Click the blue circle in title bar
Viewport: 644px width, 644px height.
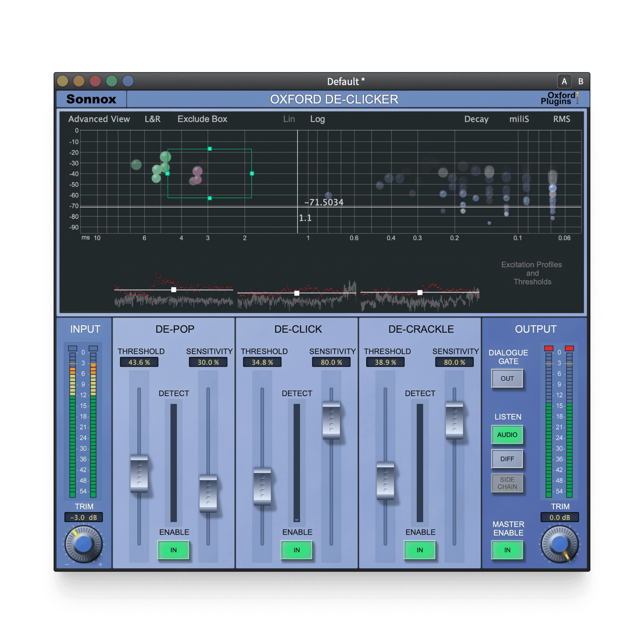pos(128,81)
